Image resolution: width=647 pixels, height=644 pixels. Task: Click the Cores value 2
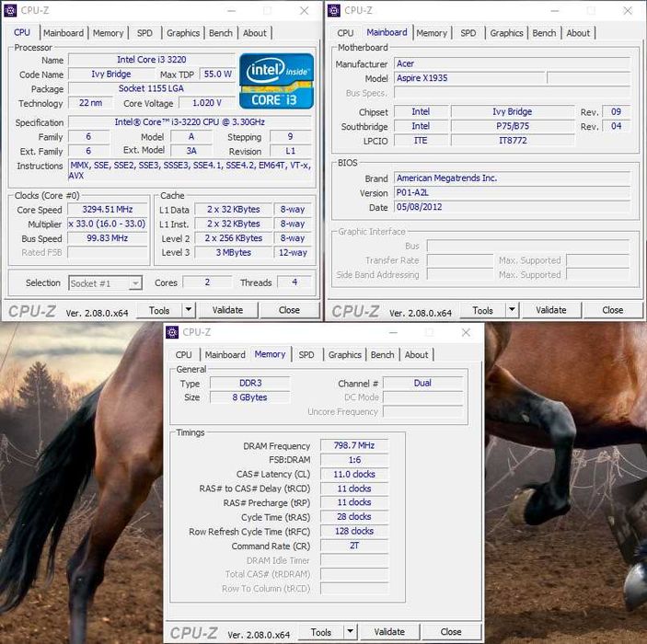pos(207,282)
